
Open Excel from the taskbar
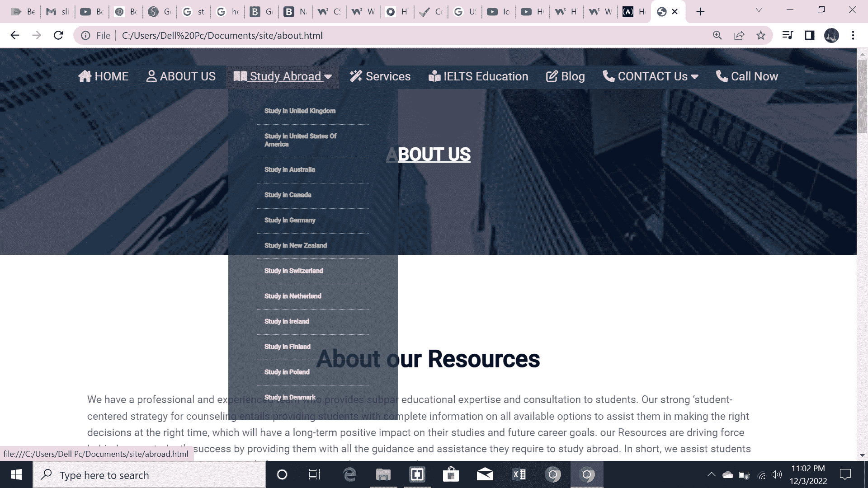coord(519,475)
